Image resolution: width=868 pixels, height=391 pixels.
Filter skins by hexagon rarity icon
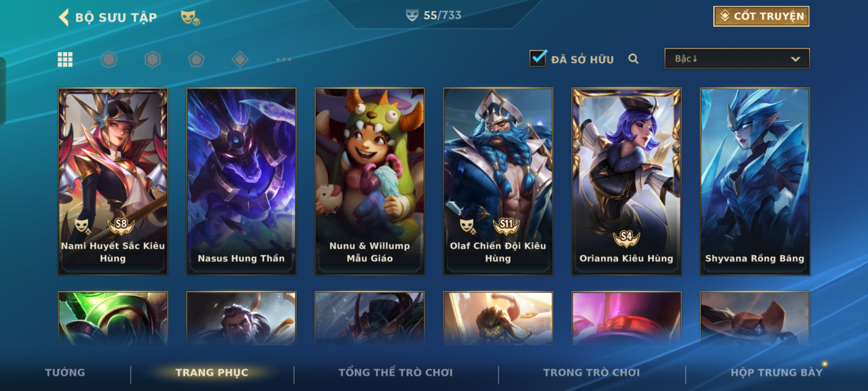(x=153, y=59)
